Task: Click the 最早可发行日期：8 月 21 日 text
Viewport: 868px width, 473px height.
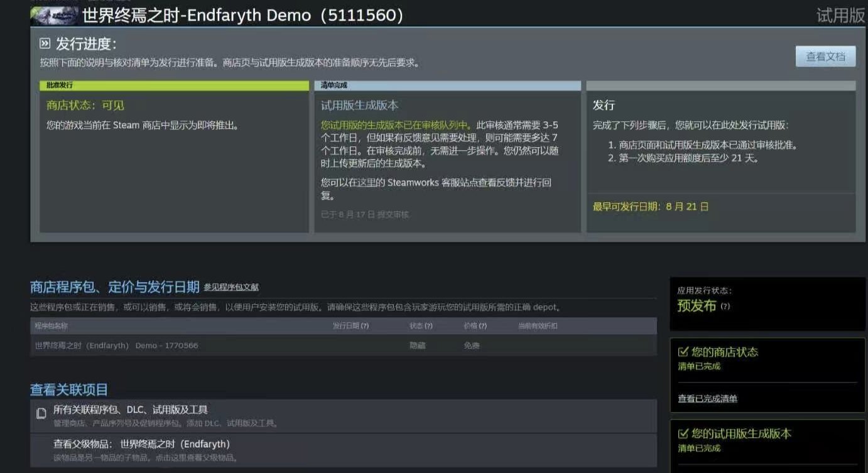Action: [x=651, y=207]
